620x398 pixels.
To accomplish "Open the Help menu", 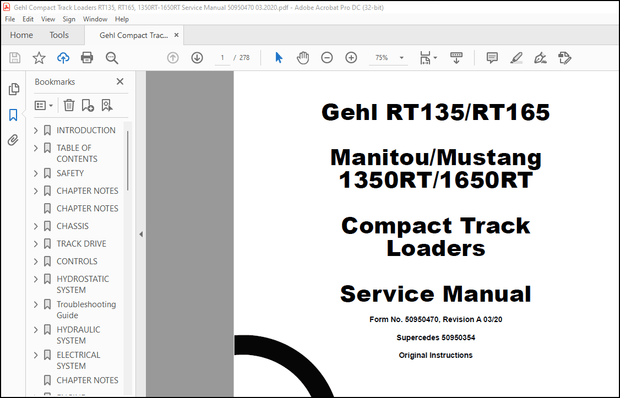I will (x=122, y=19).
